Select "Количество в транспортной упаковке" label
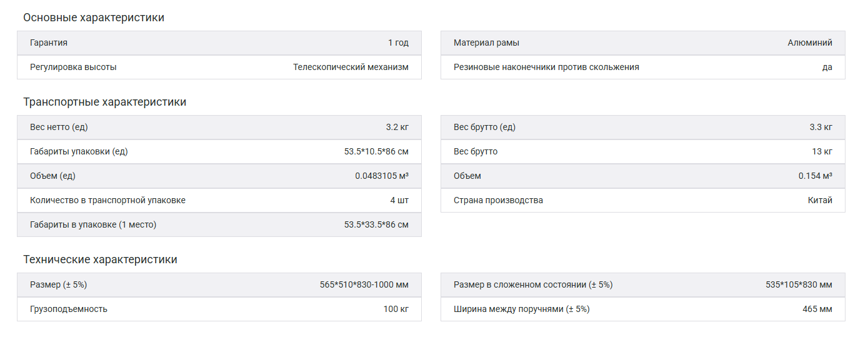The image size is (868, 347). (x=107, y=200)
